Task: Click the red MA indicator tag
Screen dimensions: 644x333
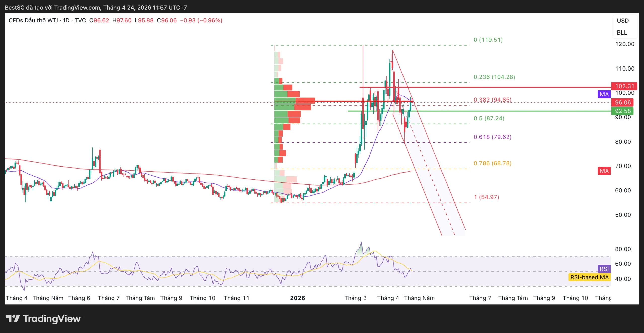Action: pyautogui.click(x=604, y=171)
